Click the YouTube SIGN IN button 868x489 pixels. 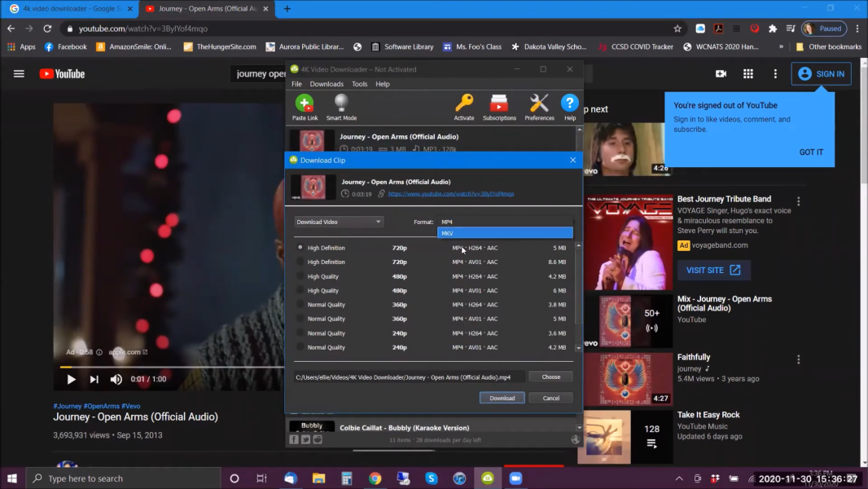click(822, 73)
